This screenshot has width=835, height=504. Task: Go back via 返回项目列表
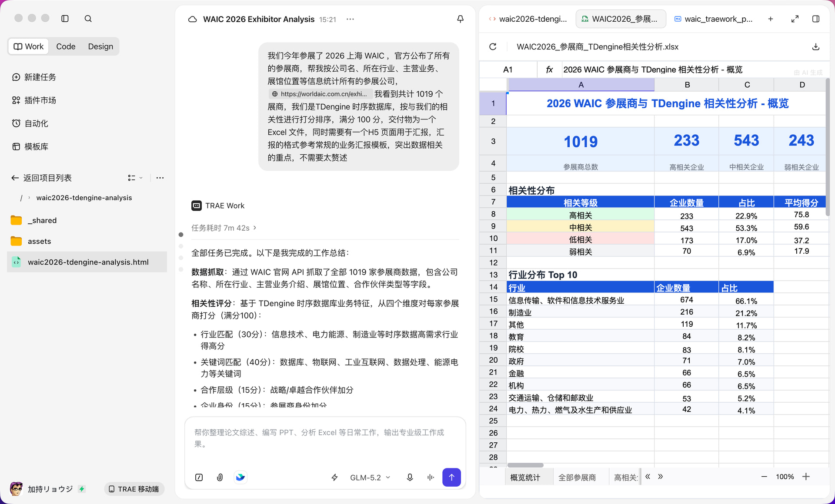(41, 178)
